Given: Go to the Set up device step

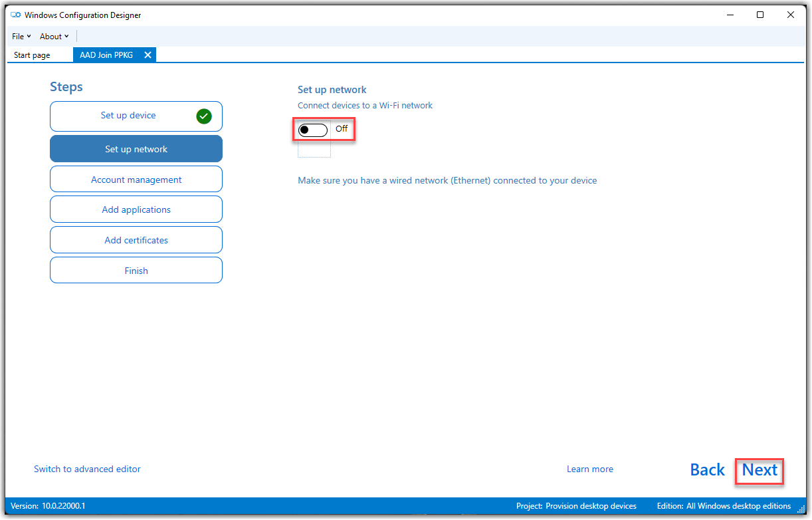Looking at the screenshot, I should 136,116.
